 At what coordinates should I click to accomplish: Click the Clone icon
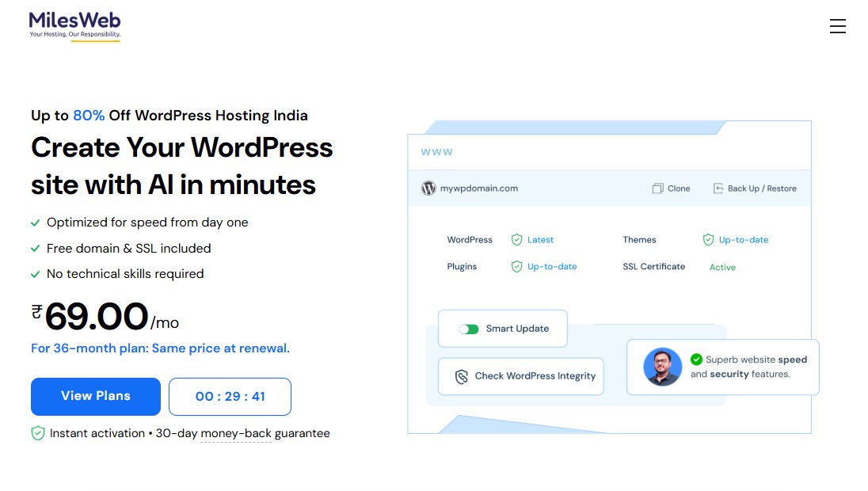click(657, 188)
